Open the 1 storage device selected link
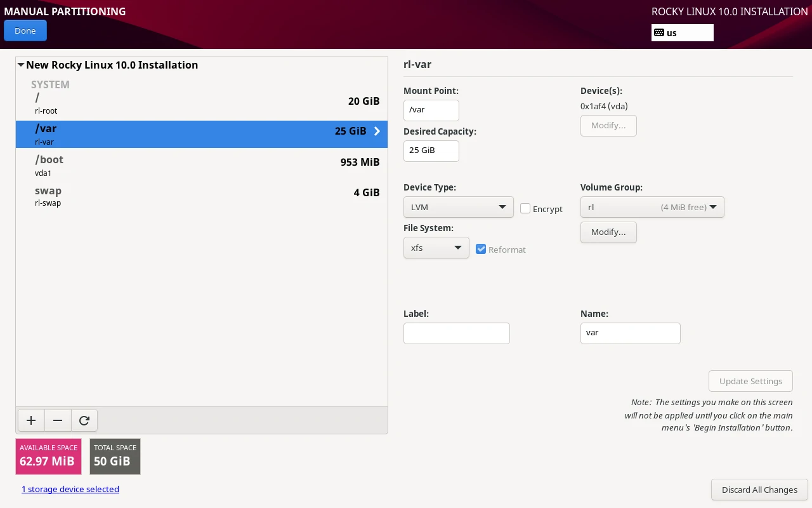The width and height of the screenshot is (812, 508). point(70,489)
